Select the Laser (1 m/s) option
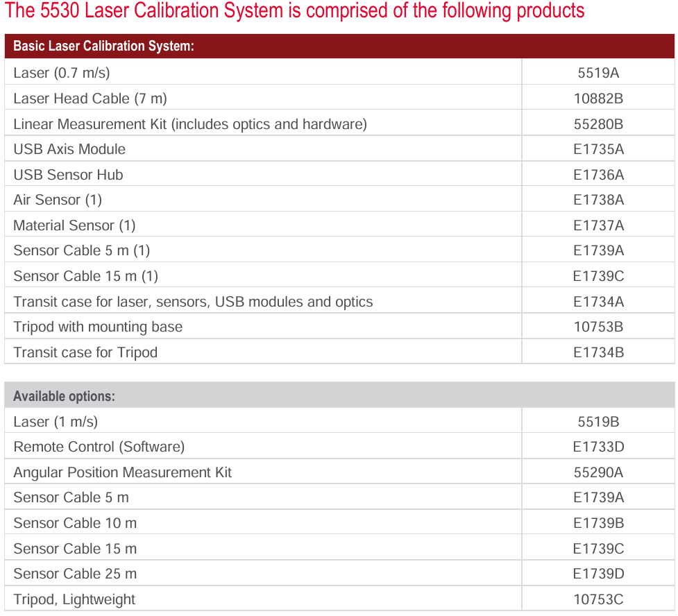Screen dimensions: 678x616 (56, 422)
